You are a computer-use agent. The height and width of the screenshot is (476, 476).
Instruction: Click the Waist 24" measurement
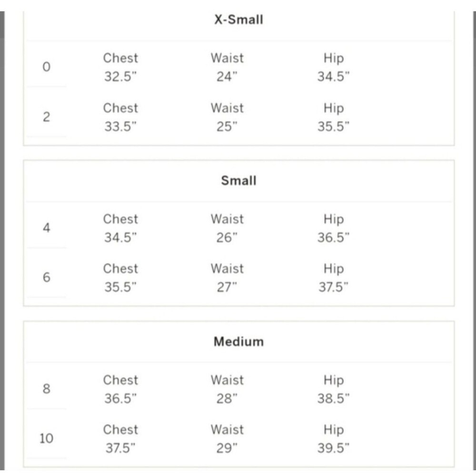point(227,67)
